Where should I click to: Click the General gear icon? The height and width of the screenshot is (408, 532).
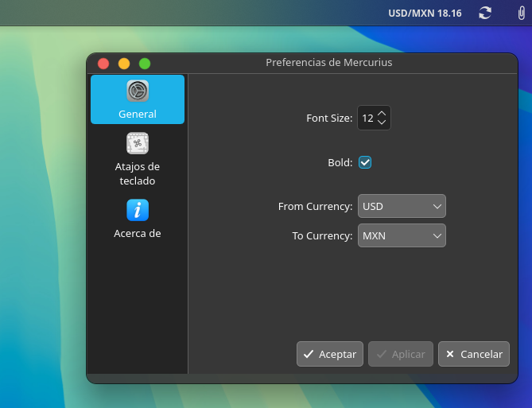point(138,91)
